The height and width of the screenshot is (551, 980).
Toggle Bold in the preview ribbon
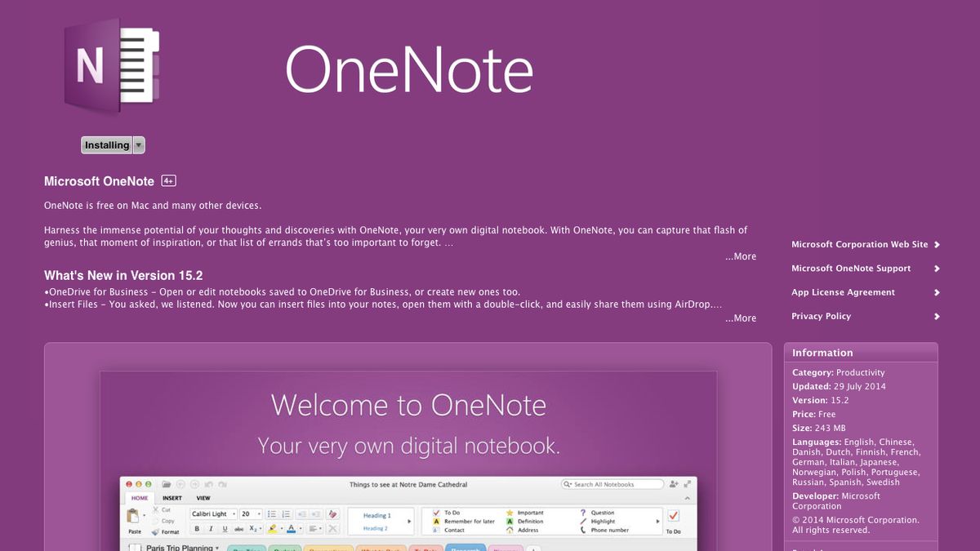point(197,529)
